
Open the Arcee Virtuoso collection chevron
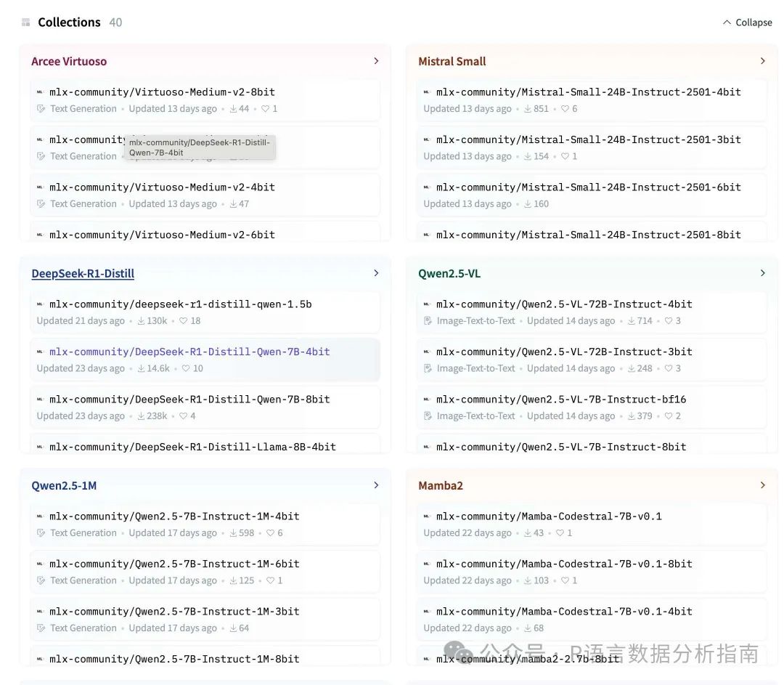376,61
